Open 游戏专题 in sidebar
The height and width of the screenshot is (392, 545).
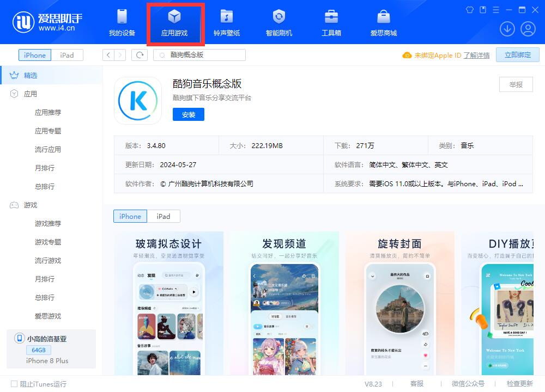(48, 242)
